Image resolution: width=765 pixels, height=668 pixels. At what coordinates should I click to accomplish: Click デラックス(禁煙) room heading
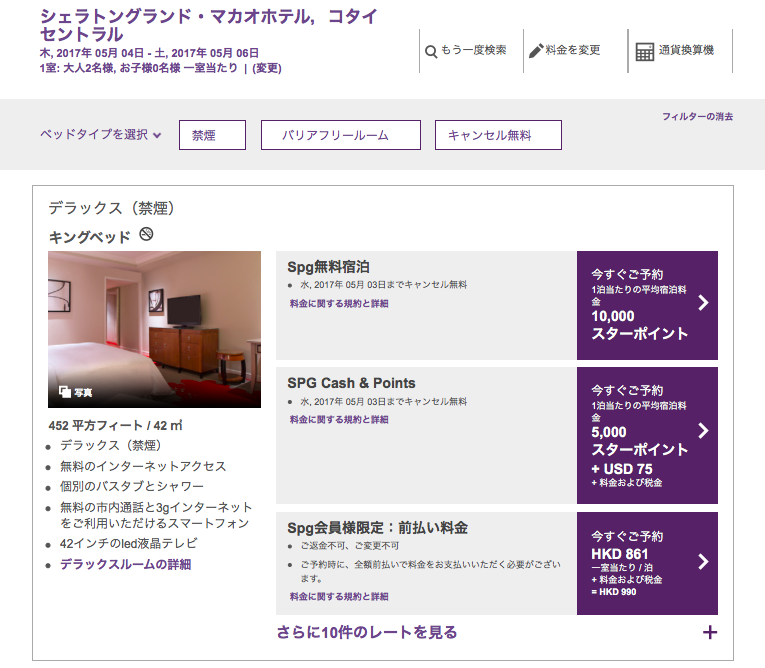(x=111, y=208)
